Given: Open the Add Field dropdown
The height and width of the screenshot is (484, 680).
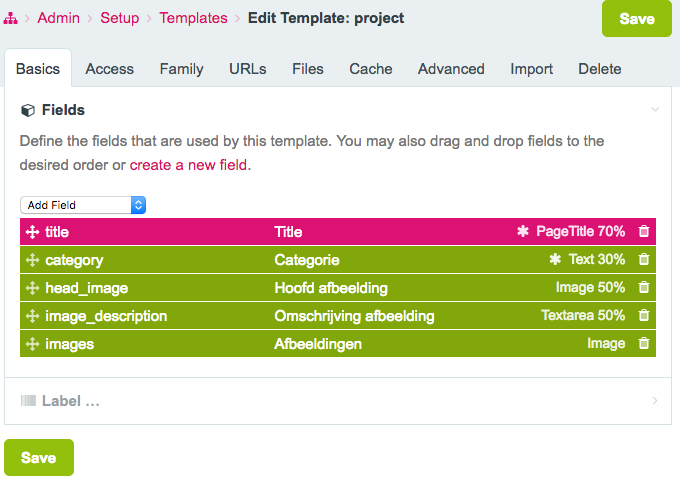Looking at the screenshot, I should coord(83,205).
